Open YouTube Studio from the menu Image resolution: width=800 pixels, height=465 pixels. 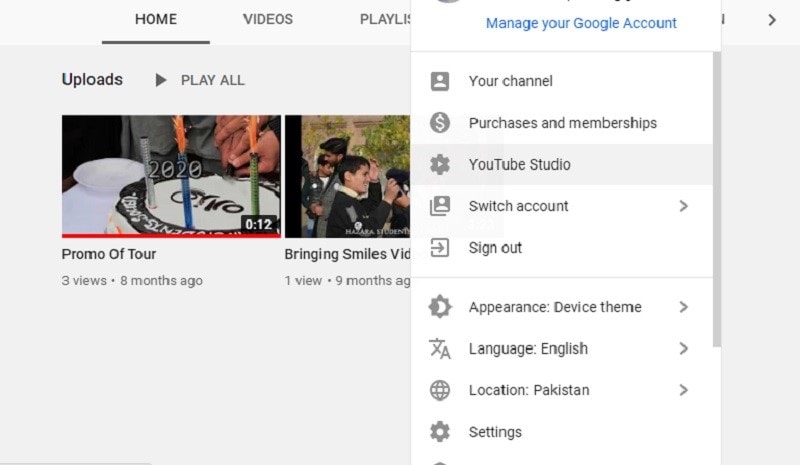pyautogui.click(x=562, y=164)
